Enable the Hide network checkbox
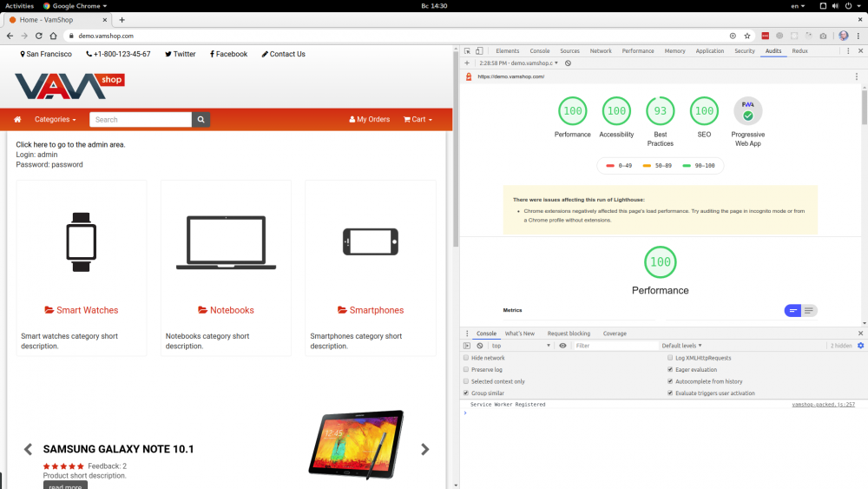The width and height of the screenshot is (868, 489). [466, 358]
